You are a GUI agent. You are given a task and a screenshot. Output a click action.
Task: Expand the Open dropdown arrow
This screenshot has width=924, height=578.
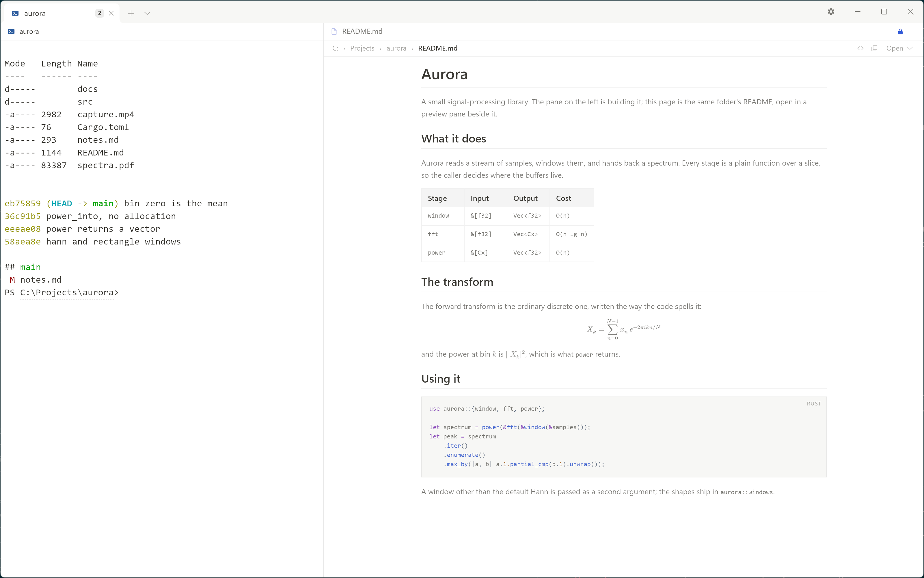coord(910,48)
